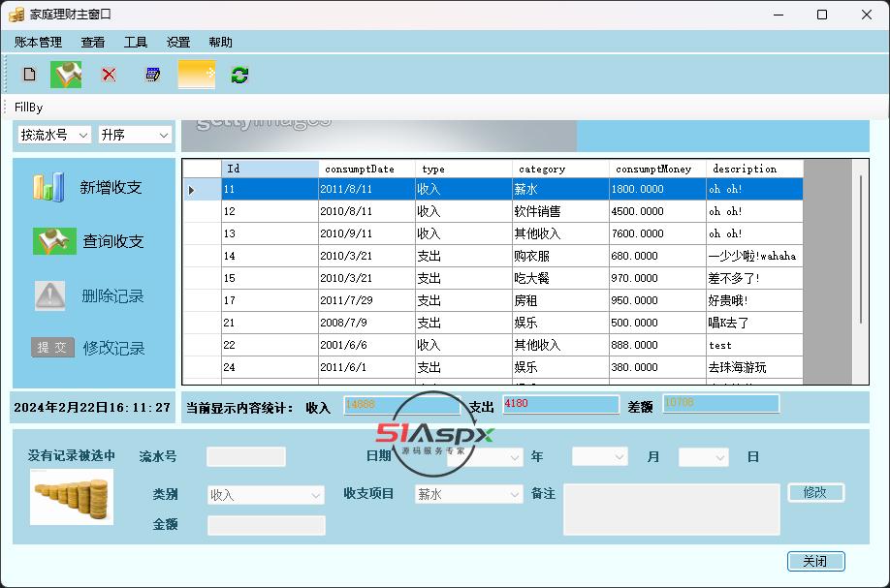Viewport: 890px width, 588px height.
Task: Click the green icon beside 查询收支
Action: 54,241
